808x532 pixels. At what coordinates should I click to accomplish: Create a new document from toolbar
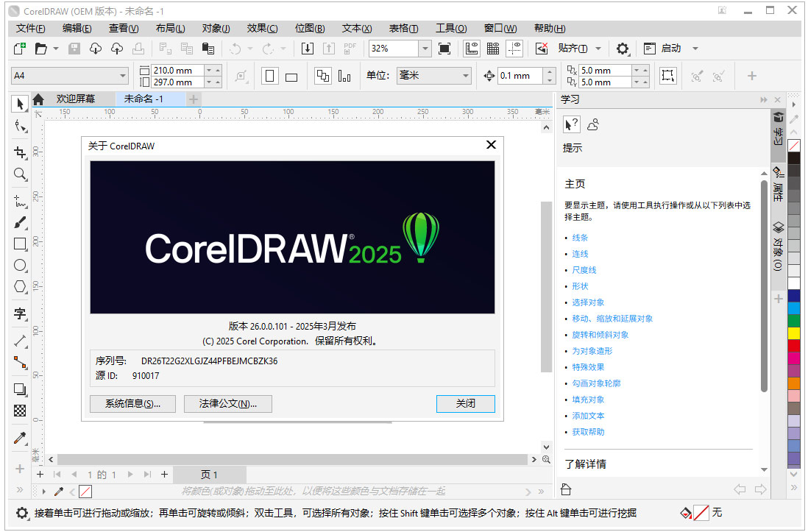(19, 49)
